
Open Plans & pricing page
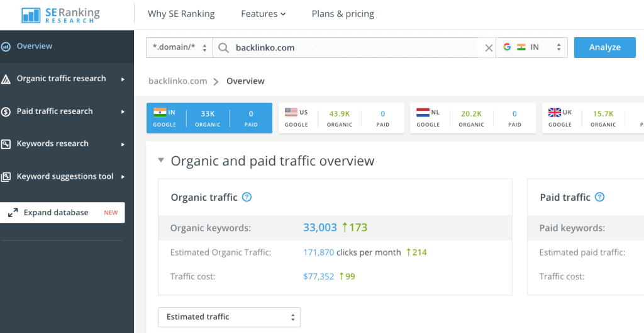pyautogui.click(x=343, y=14)
